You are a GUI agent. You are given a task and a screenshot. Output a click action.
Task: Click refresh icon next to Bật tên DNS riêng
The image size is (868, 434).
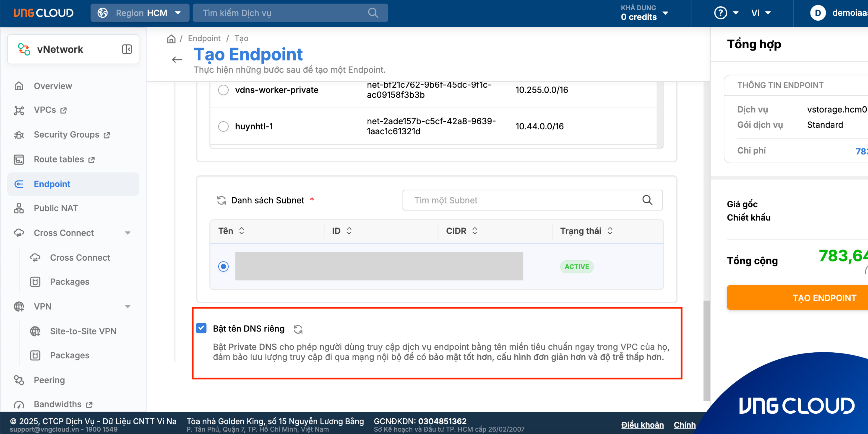click(x=298, y=329)
